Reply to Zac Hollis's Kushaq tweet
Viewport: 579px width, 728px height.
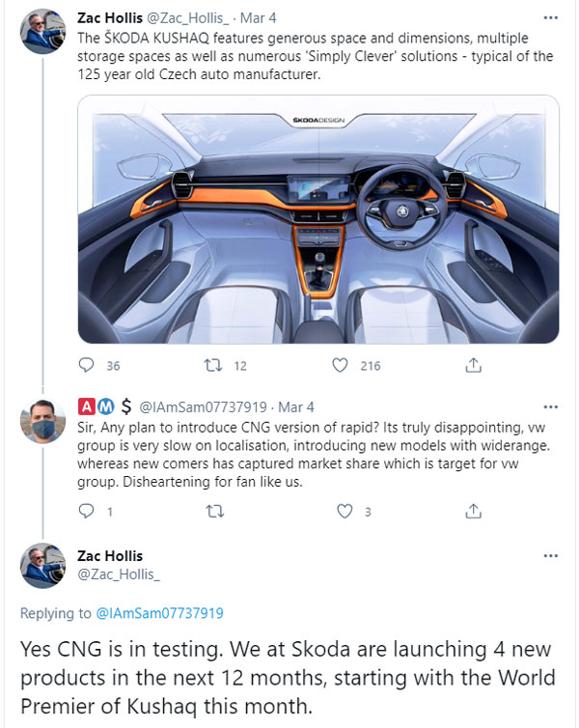click(87, 366)
